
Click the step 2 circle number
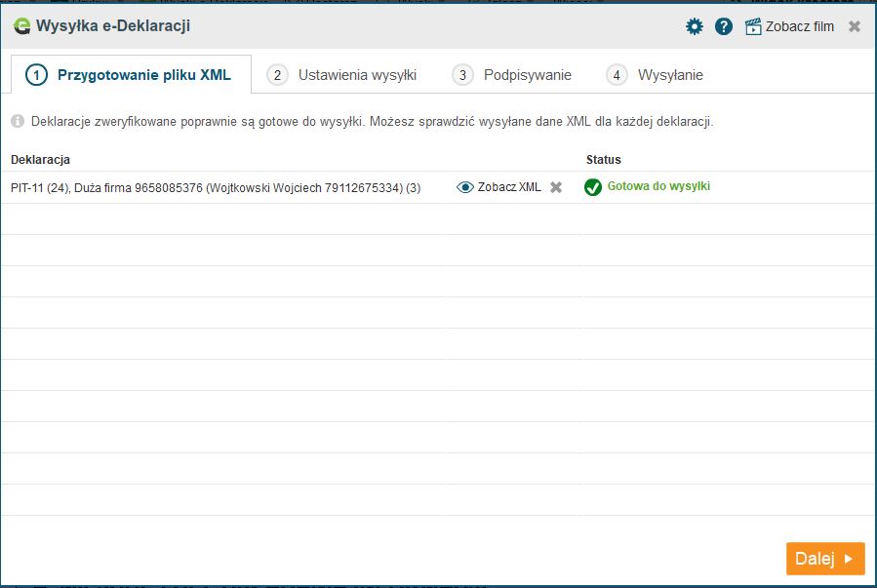click(277, 75)
